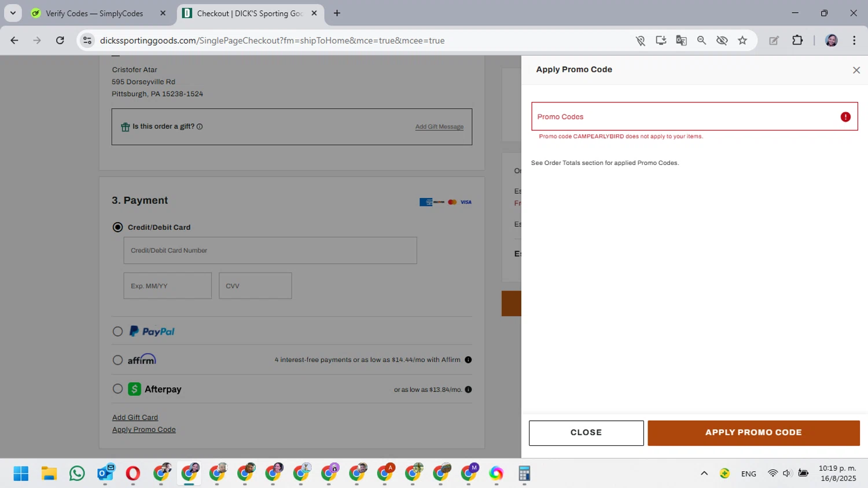Click 'See Order Totals section' text
Image resolution: width=868 pixels, height=488 pixels.
click(605, 163)
